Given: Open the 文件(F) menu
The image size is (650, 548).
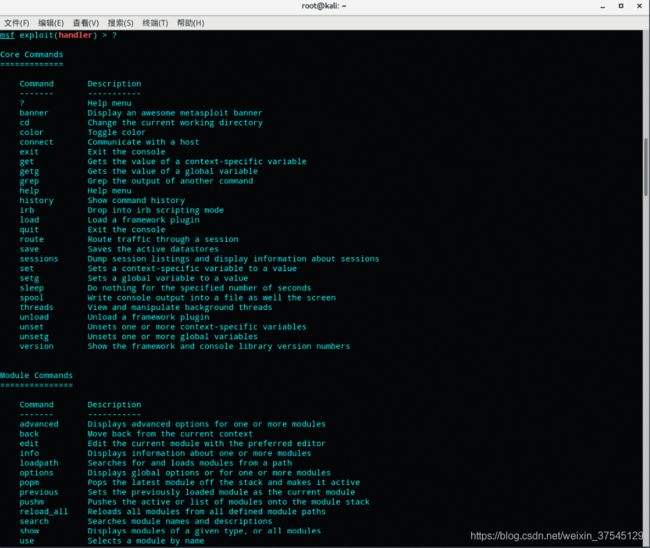Looking at the screenshot, I should click(17, 23).
